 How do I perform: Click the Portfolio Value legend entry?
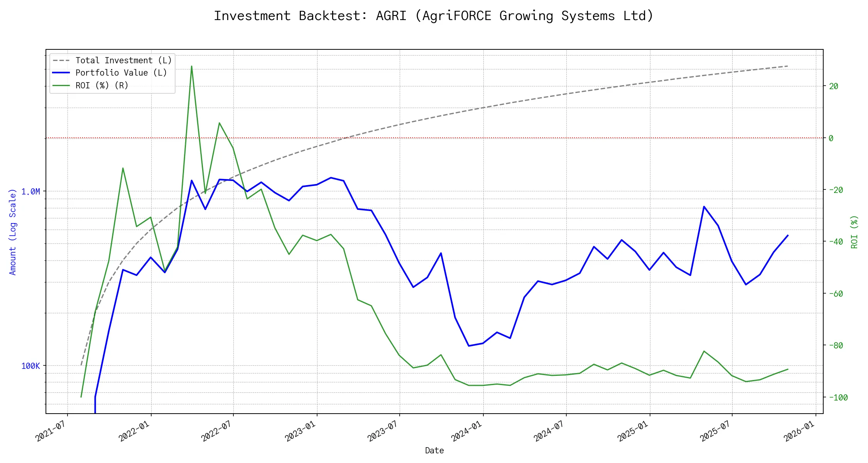coord(121,73)
